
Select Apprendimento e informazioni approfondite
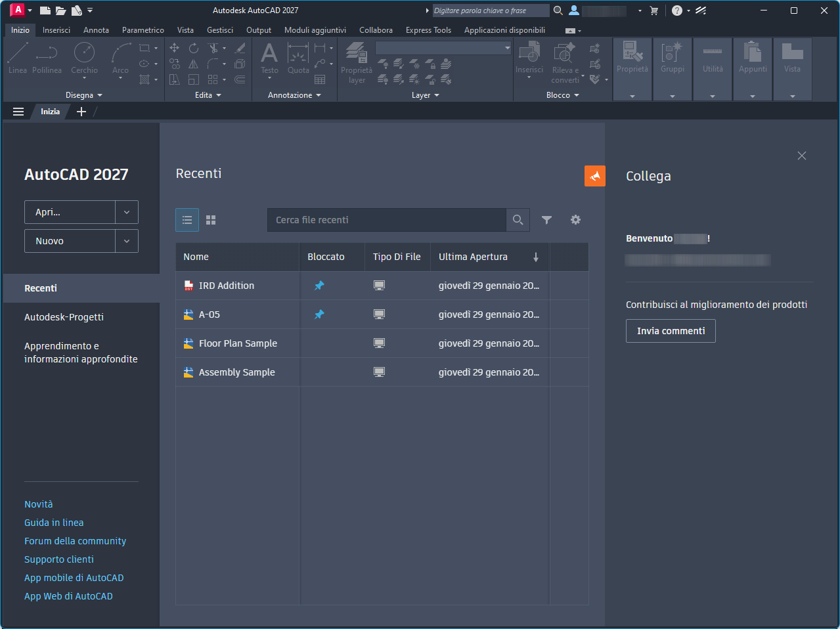(81, 353)
